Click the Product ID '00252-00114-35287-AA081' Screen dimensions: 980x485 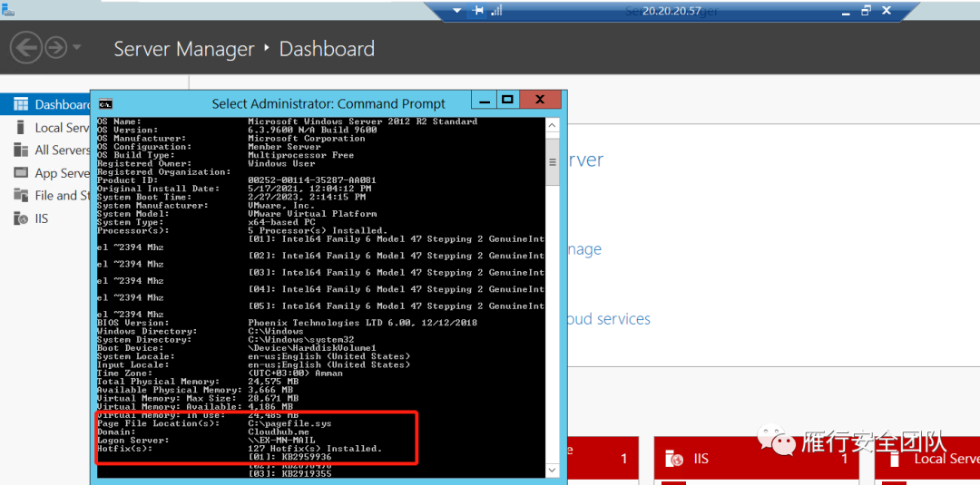[x=312, y=180]
